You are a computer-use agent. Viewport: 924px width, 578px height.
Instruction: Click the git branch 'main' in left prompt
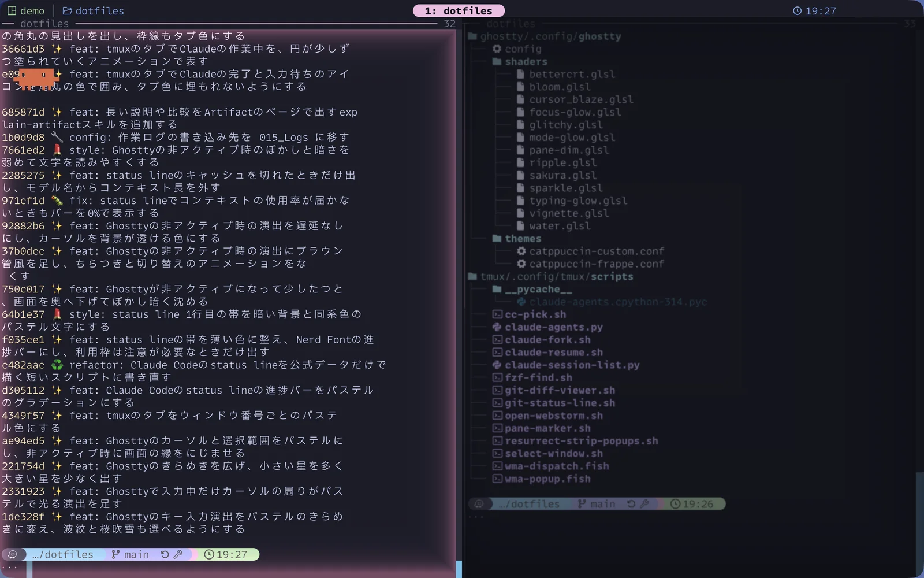point(131,554)
